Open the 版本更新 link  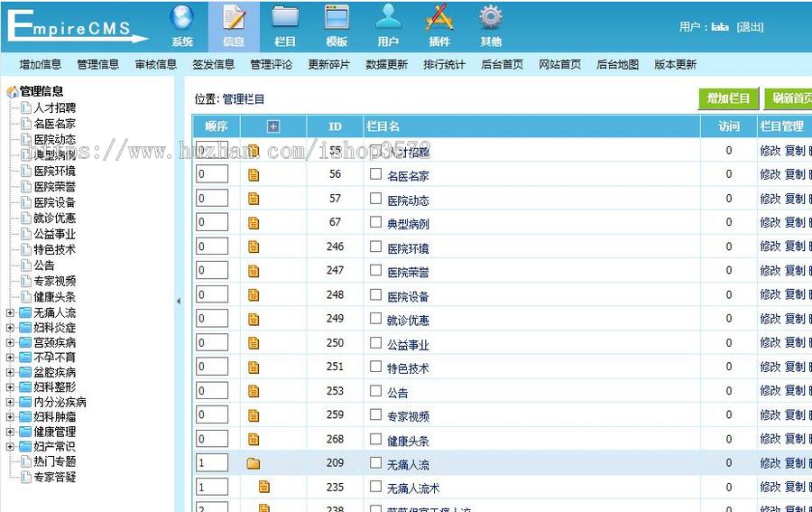click(675, 65)
